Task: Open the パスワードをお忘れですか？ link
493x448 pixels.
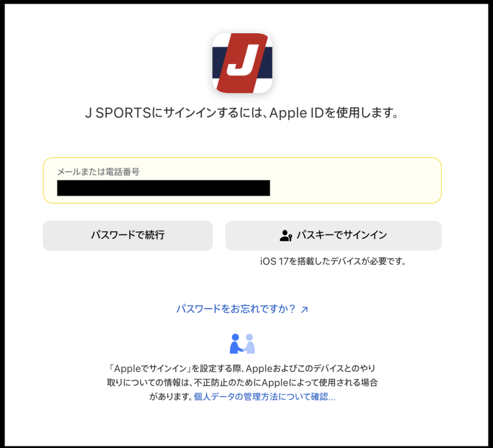Action: click(235, 309)
